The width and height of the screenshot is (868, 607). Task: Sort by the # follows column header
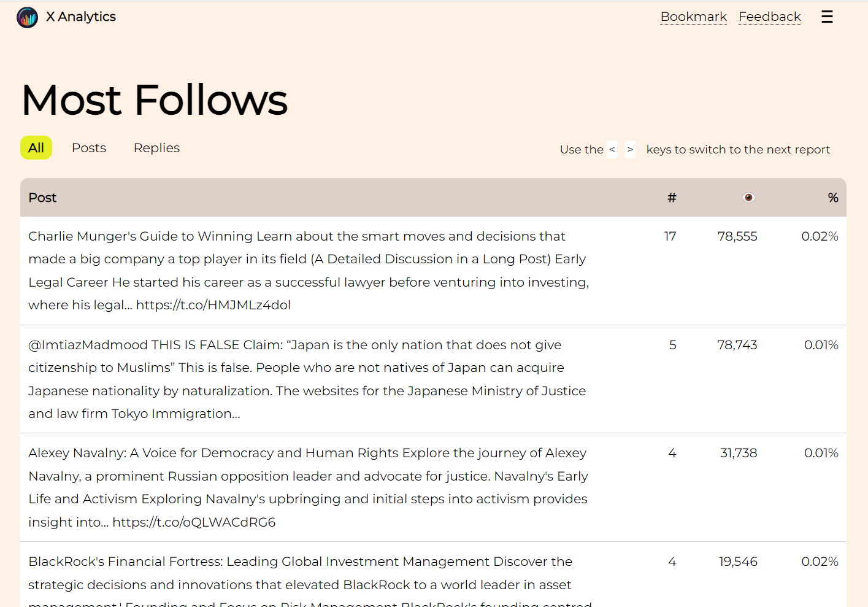coord(672,198)
